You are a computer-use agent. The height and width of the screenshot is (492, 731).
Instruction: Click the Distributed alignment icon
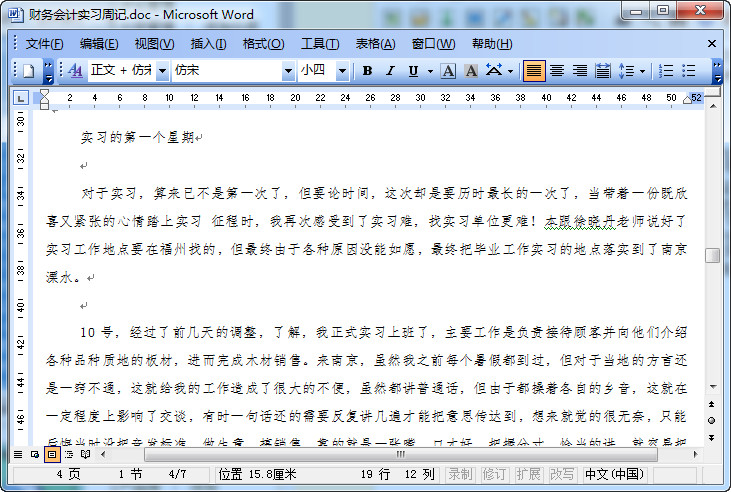(x=603, y=71)
